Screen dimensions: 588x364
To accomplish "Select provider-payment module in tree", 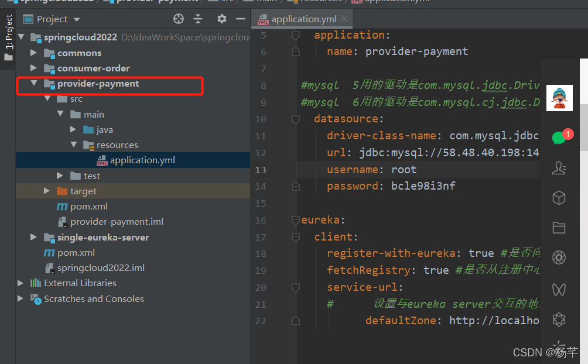I will (98, 84).
